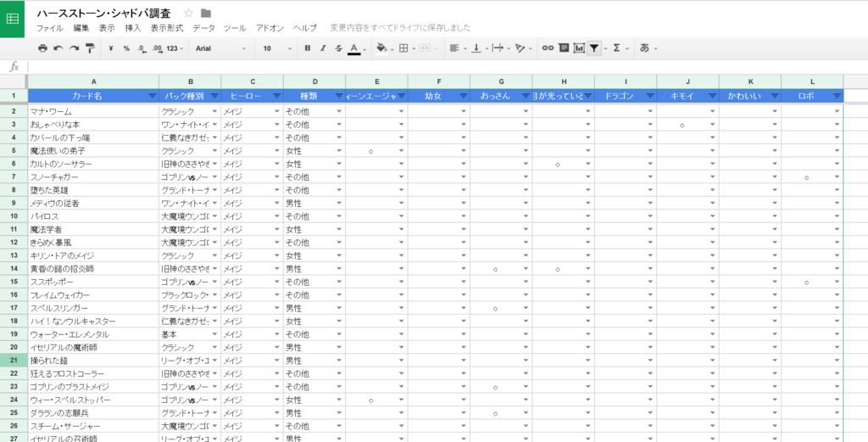Open the 表示形式 menu
This screenshot has width=868, height=442.
click(167, 28)
